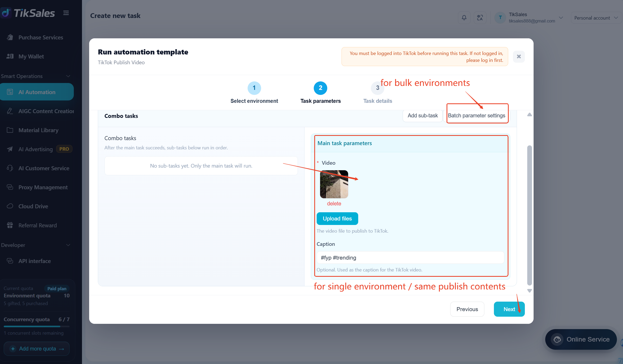Image resolution: width=623 pixels, height=364 pixels.
Task: Click the Upload files button
Action: coord(337,219)
